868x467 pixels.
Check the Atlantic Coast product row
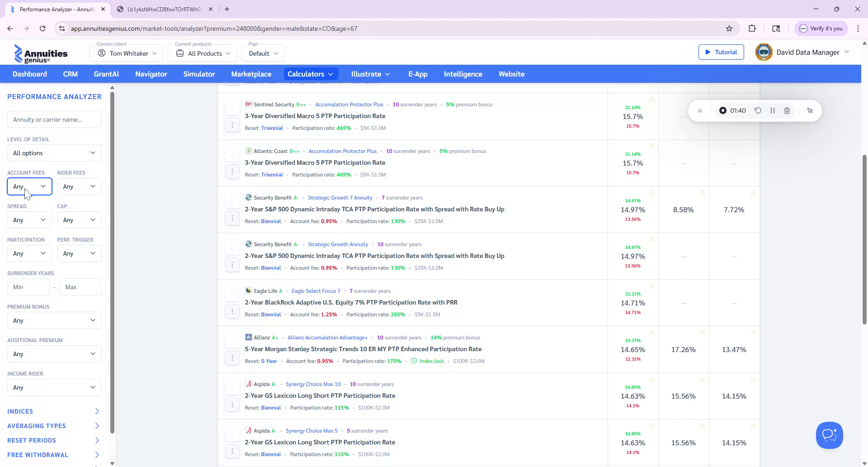[x=232, y=154]
